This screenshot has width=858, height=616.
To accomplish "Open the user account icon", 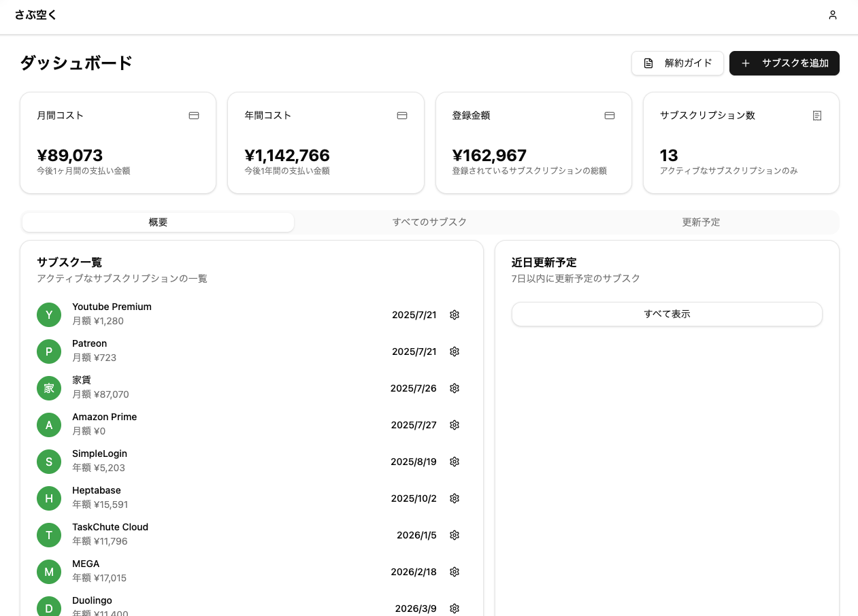I will 832,15.
